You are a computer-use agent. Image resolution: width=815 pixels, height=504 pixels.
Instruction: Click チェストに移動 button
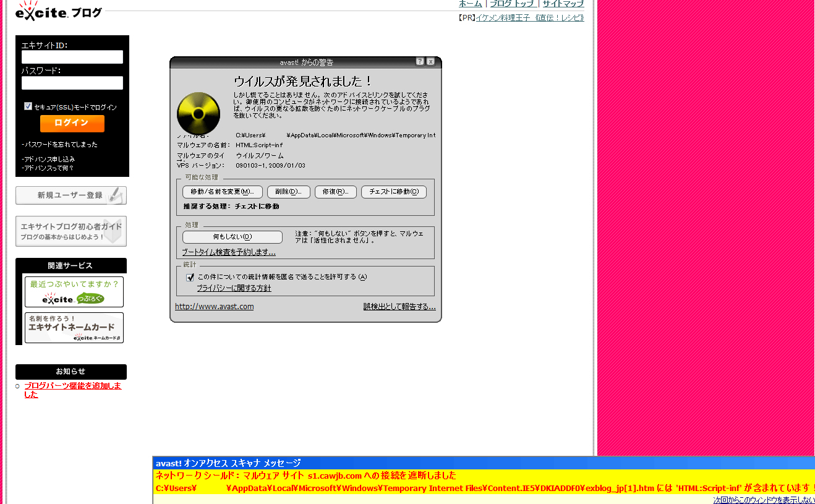[x=394, y=192]
